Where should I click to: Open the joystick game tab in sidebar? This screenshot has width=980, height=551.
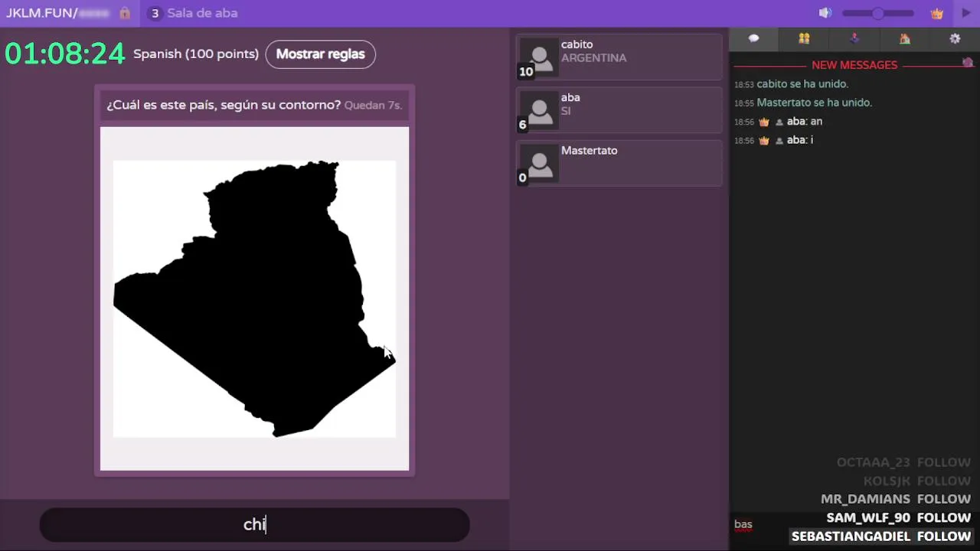pos(854,38)
